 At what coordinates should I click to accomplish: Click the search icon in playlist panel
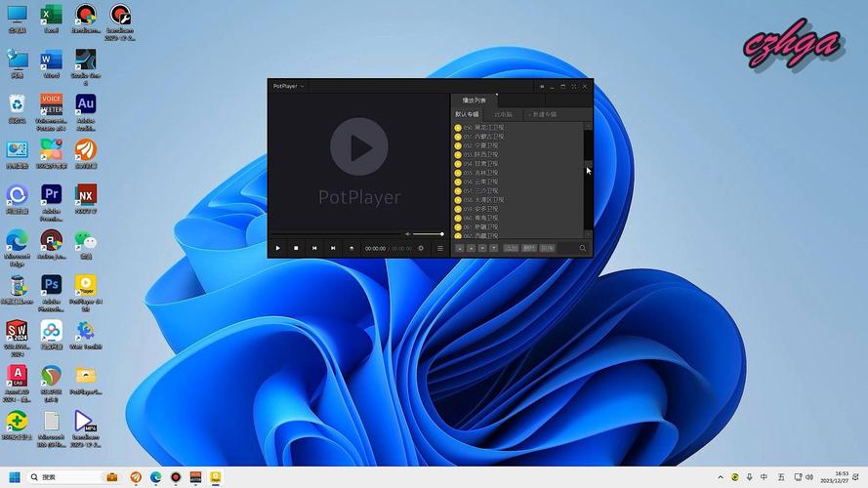(x=583, y=248)
